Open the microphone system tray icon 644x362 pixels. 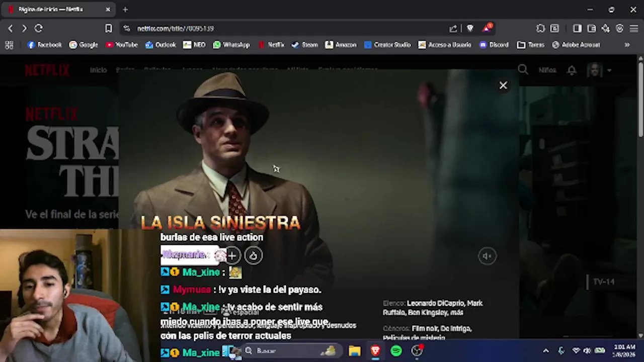tap(561, 351)
